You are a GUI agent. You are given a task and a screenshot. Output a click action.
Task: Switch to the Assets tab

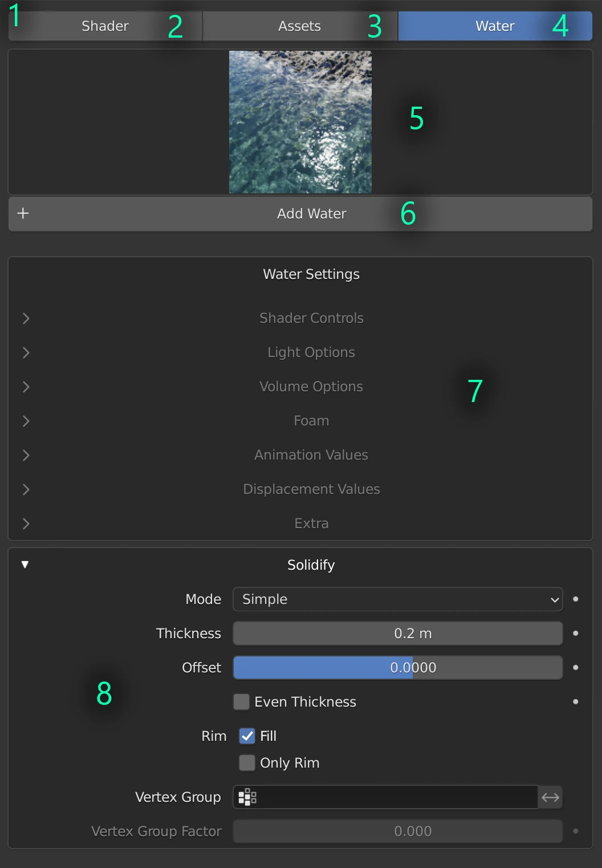tap(299, 26)
